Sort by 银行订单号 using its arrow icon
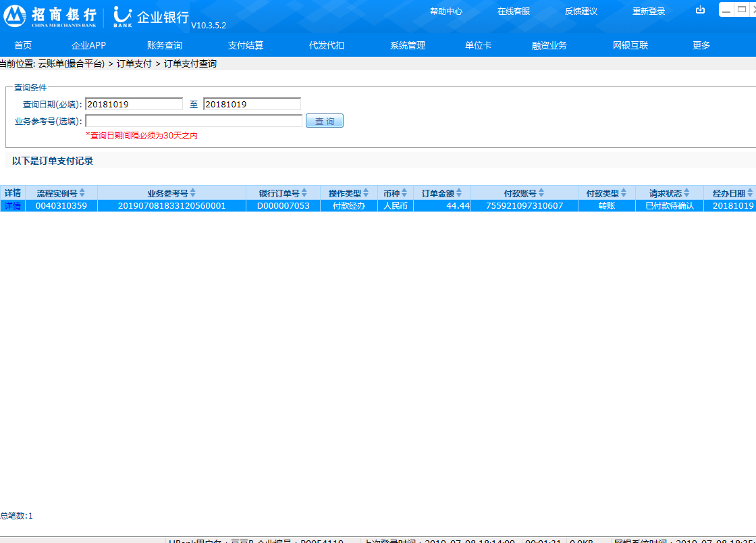 304,193
